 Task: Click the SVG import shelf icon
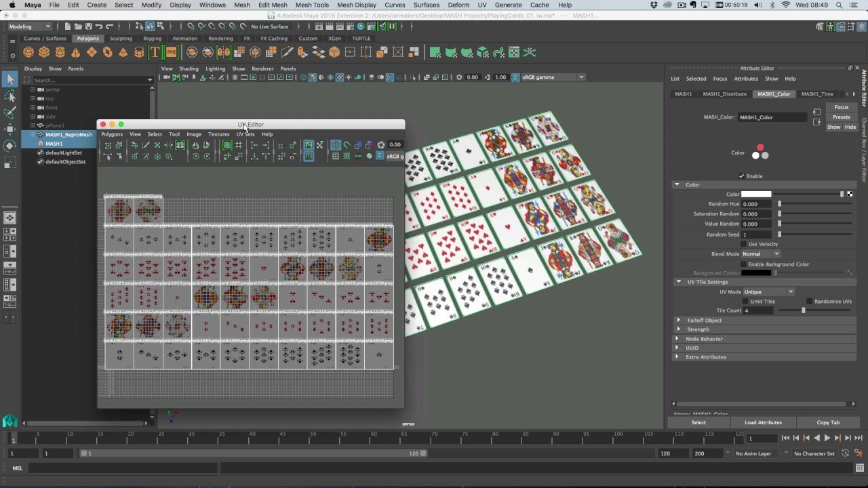click(x=171, y=52)
